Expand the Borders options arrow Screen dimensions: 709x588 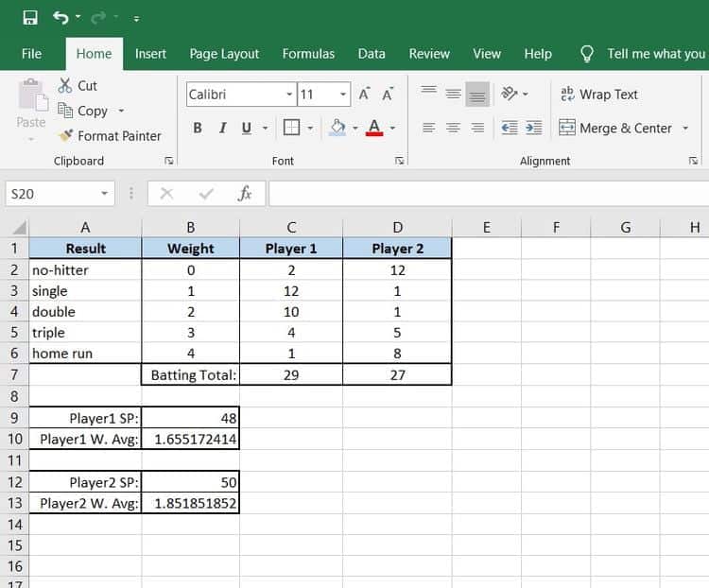coord(310,129)
